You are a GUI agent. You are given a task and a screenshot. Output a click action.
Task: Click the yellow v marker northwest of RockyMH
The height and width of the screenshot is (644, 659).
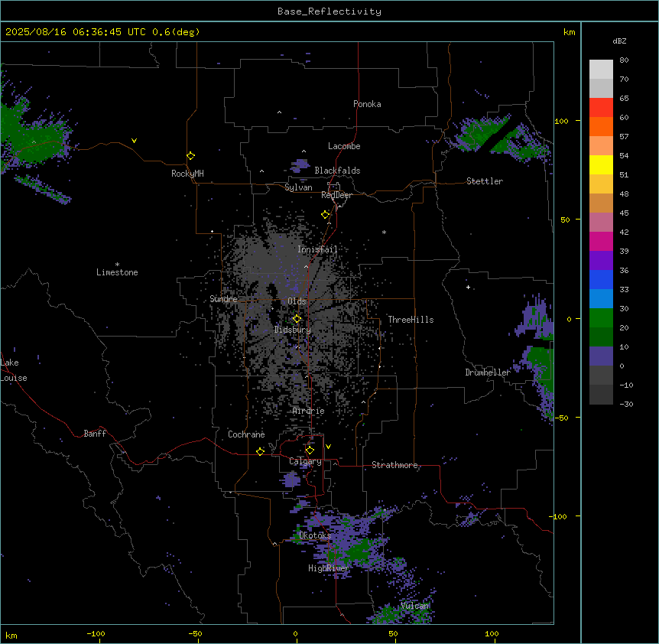[134, 141]
